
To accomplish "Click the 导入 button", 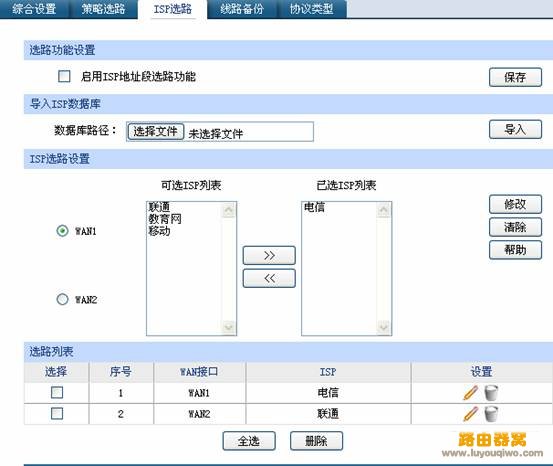I will (x=515, y=129).
